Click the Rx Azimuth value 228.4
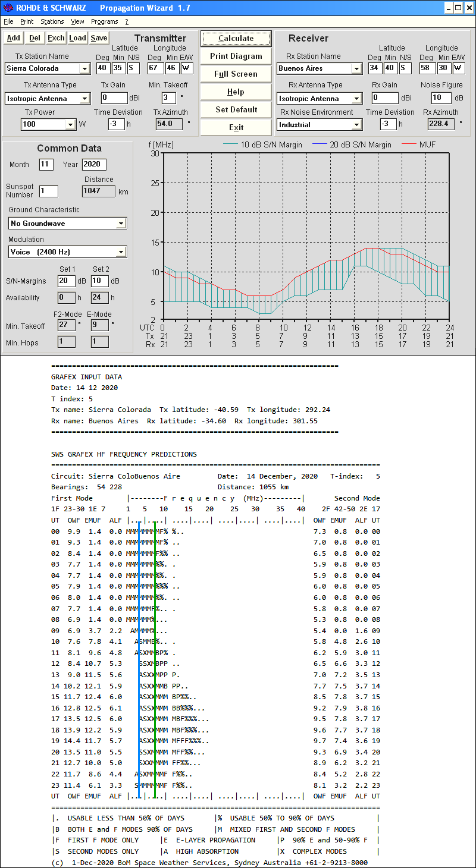 coord(441,124)
